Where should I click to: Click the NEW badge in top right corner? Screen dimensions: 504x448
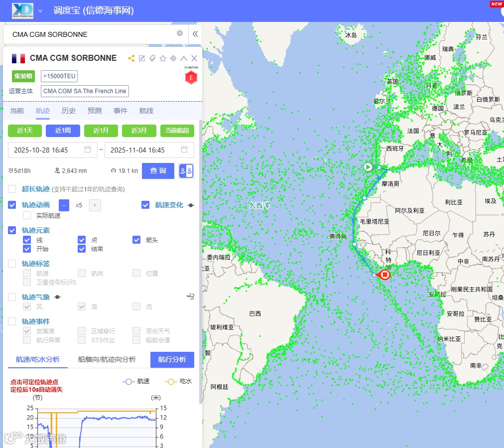click(497, 4)
